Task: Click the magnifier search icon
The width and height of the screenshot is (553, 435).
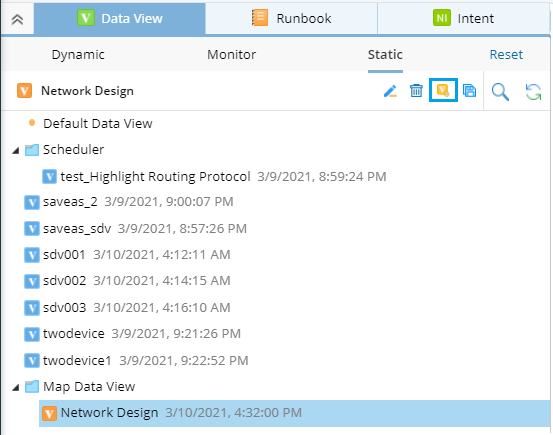Action: (x=500, y=92)
